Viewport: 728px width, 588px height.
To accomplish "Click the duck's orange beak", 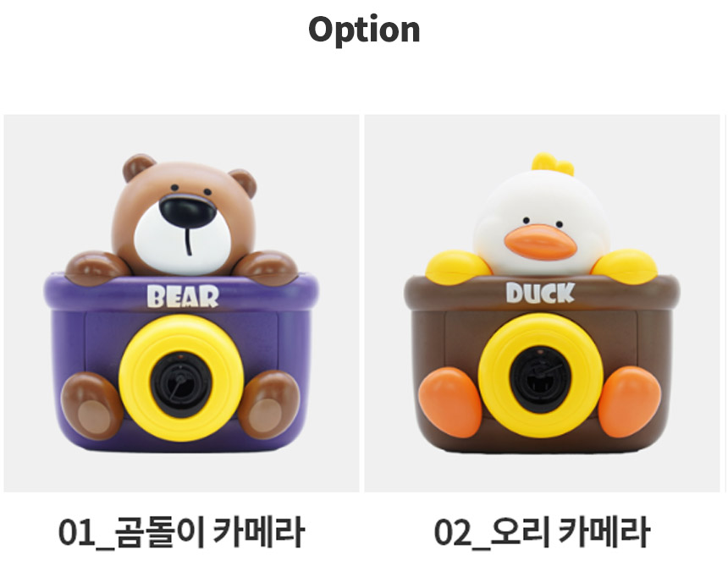I will pos(540,242).
